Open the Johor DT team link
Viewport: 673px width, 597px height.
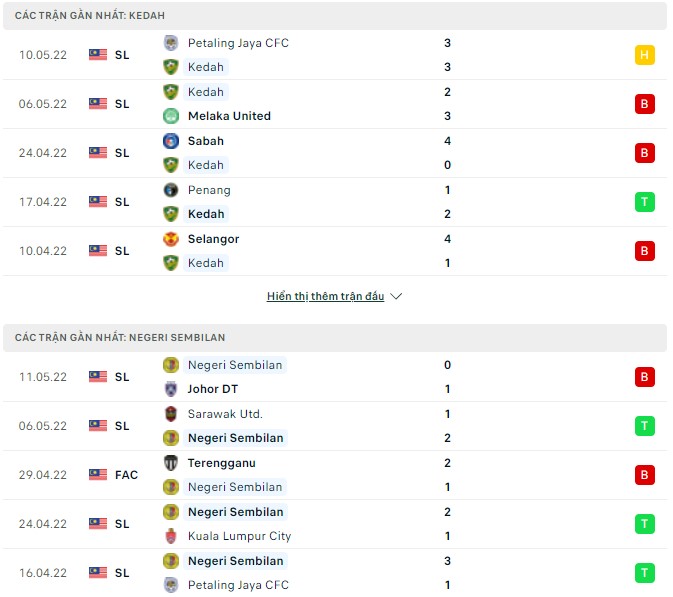coord(212,389)
